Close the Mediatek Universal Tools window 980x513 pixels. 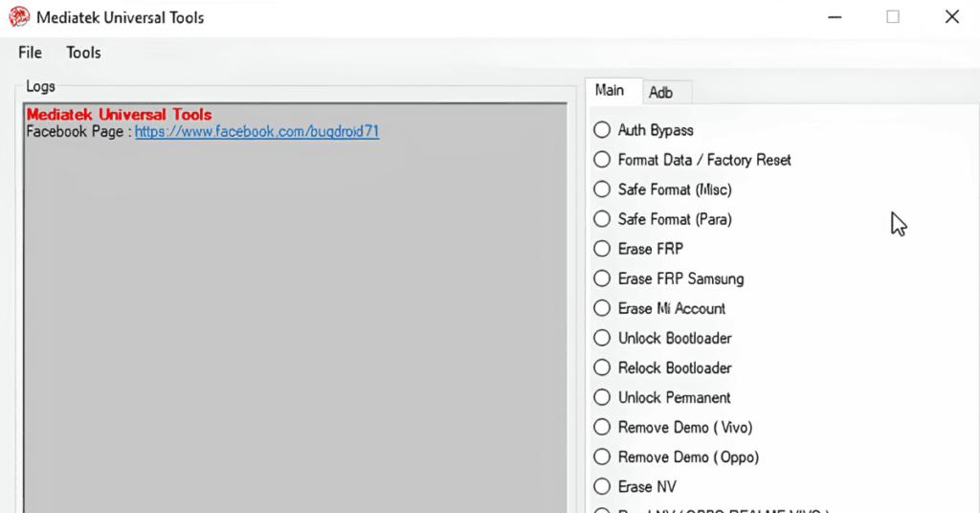(x=952, y=17)
